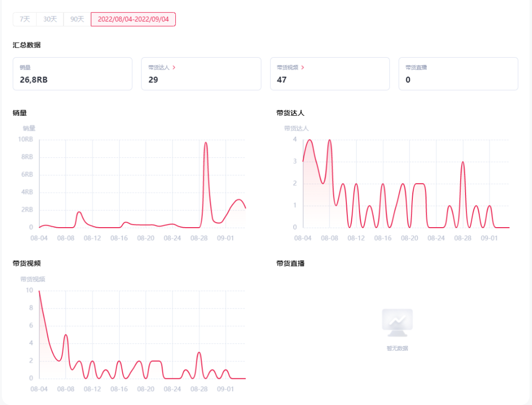The height and width of the screenshot is (405, 532).
Task: Click the 08-04 starting point in 带货视频 chart
Action: pyautogui.click(x=39, y=291)
